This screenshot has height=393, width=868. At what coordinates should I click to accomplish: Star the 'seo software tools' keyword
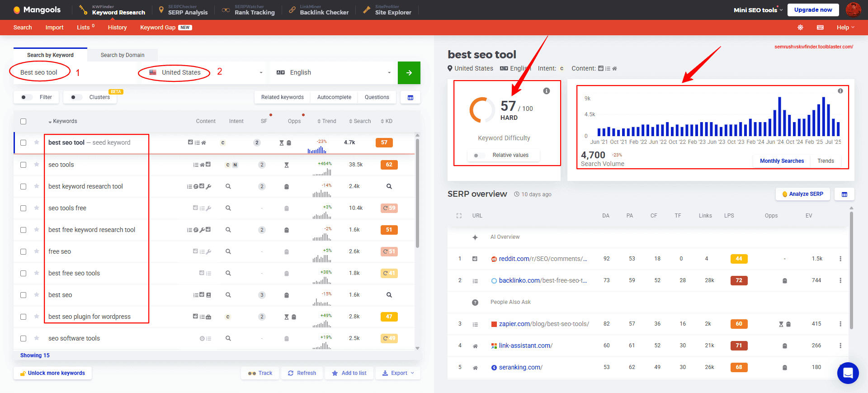click(x=37, y=338)
